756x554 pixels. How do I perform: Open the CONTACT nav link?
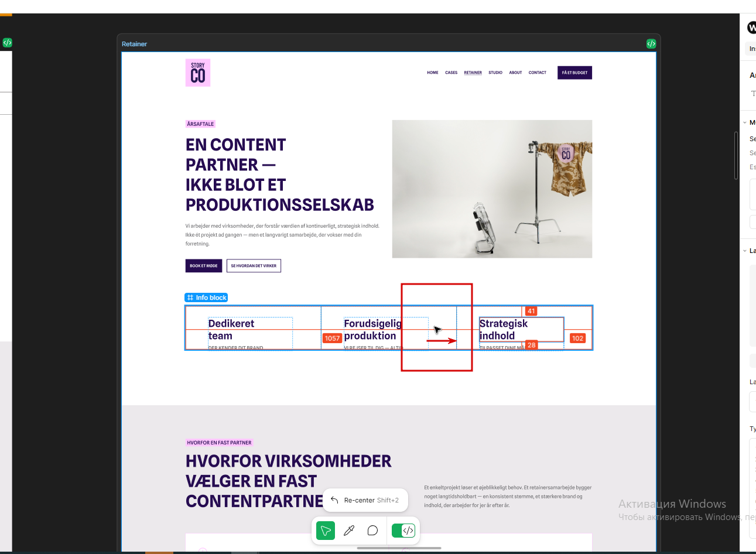click(537, 73)
